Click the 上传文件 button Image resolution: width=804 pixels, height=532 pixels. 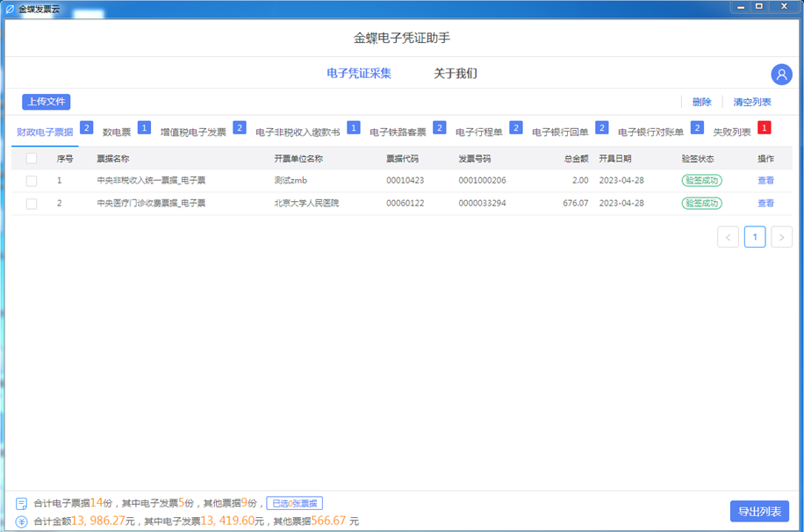pyautogui.click(x=47, y=102)
